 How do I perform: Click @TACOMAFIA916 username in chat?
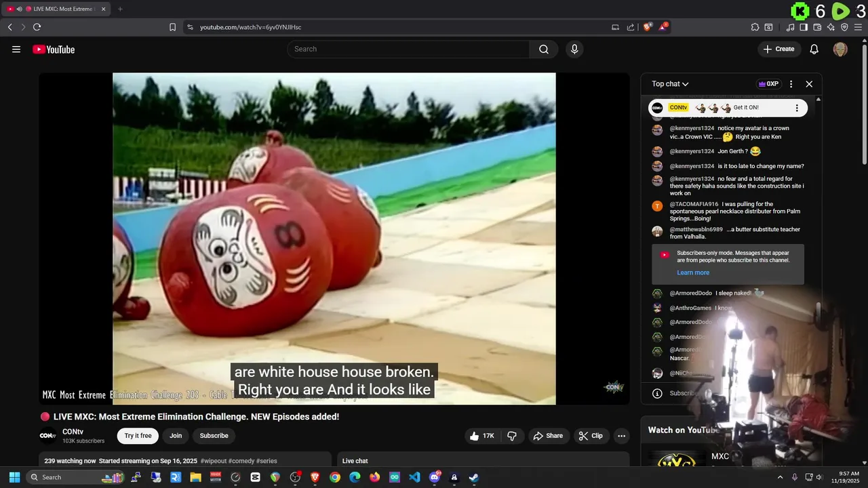point(694,204)
